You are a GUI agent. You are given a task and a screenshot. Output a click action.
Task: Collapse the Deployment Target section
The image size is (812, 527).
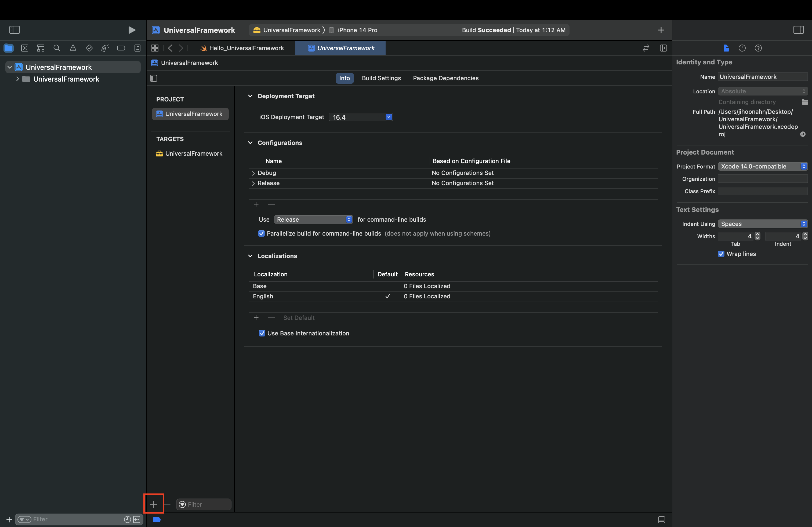click(250, 96)
